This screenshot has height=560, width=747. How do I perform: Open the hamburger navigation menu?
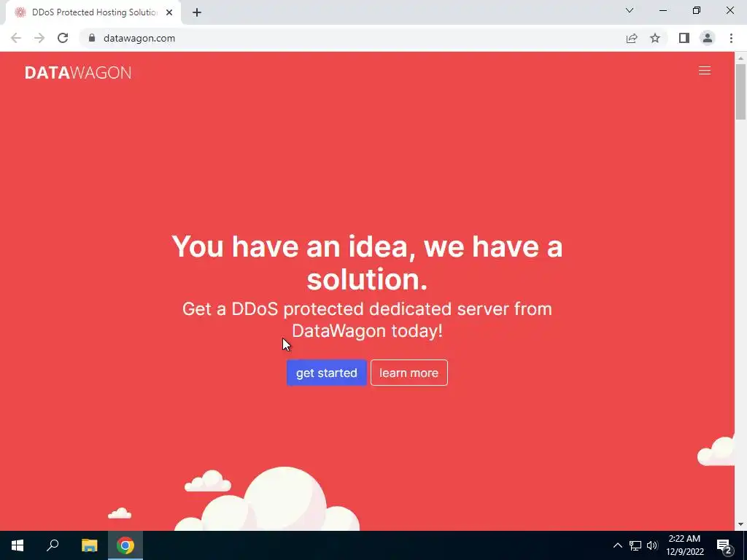pyautogui.click(x=704, y=71)
